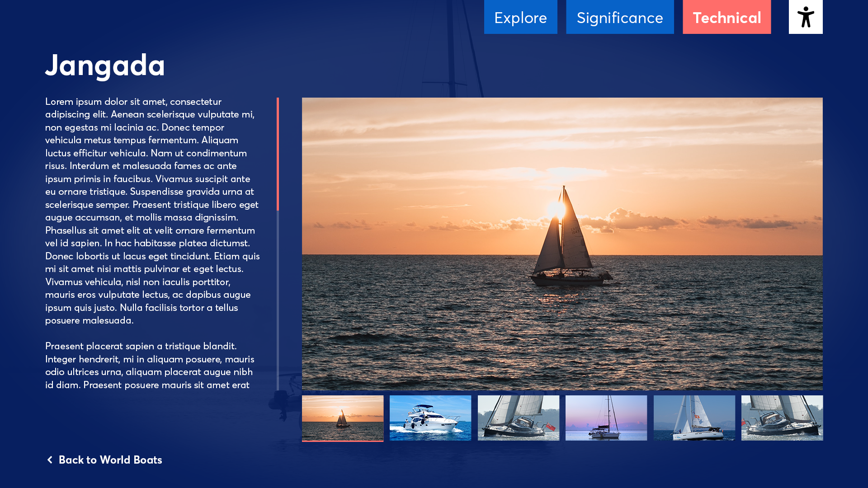
Task: Select the last thumbnail in the gallery strip
Action: click(x=782, y=418)
